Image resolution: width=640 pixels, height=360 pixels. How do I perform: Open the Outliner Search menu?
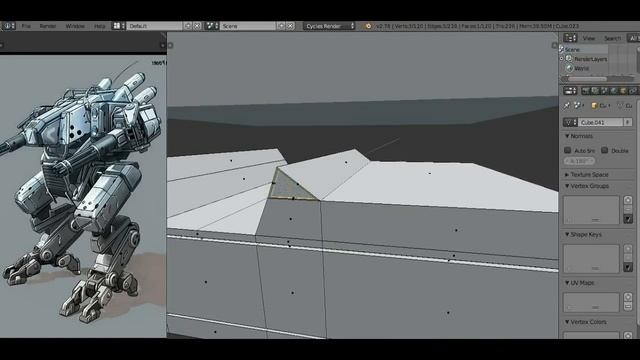[x=612, y=38]
